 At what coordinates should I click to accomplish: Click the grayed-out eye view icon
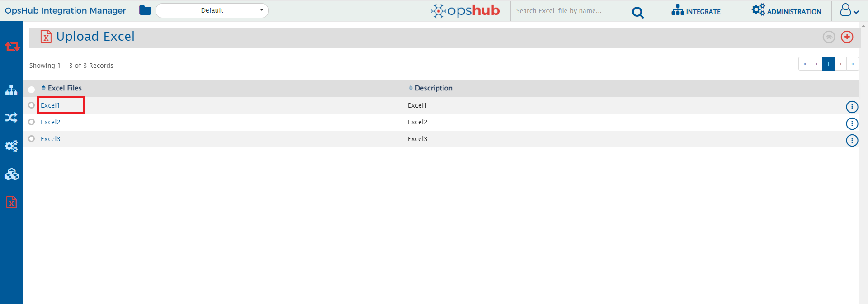[x=829, y=37]
